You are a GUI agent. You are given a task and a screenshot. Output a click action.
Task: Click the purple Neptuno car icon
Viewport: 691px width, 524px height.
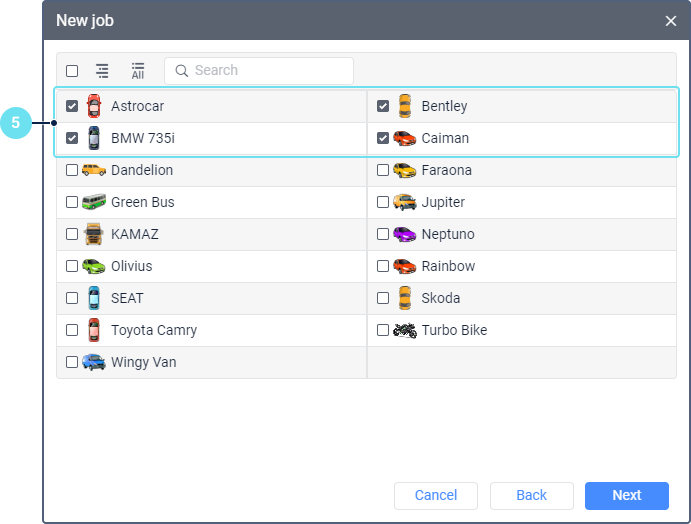click(x=405, y=234)
